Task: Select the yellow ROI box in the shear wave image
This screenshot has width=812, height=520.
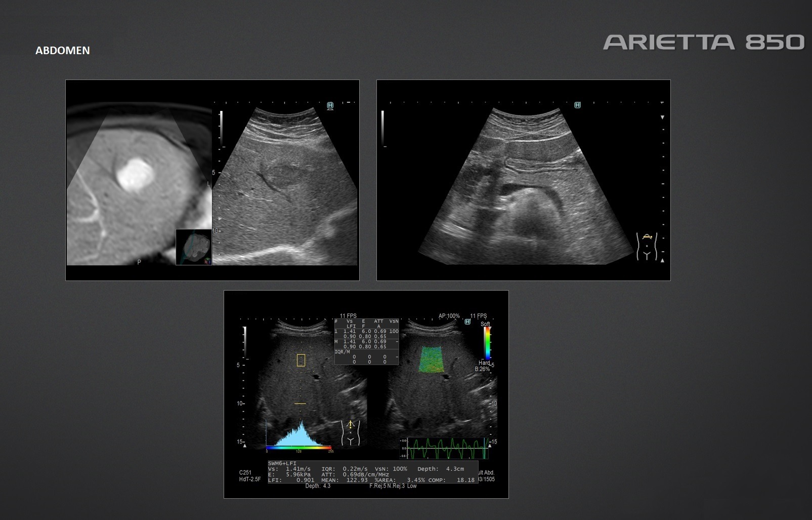Action: pyautogui.click(x=301, y=360)
